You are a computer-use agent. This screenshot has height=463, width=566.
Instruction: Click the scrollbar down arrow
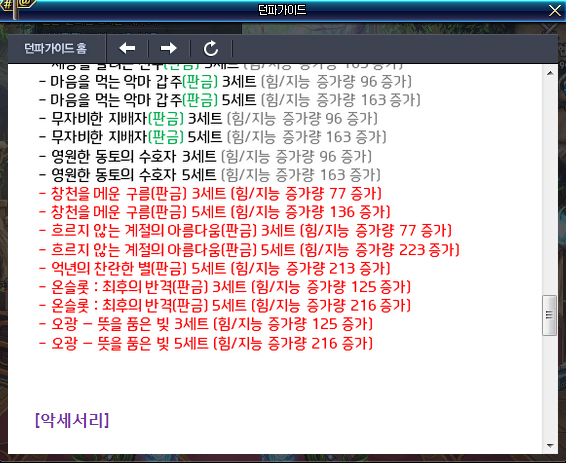[x=550, y=445]
